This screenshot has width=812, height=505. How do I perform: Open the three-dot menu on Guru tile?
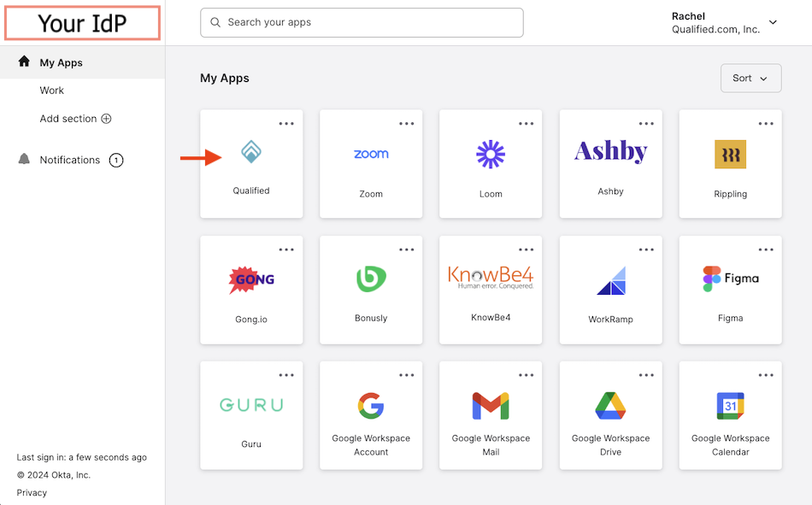286,375
